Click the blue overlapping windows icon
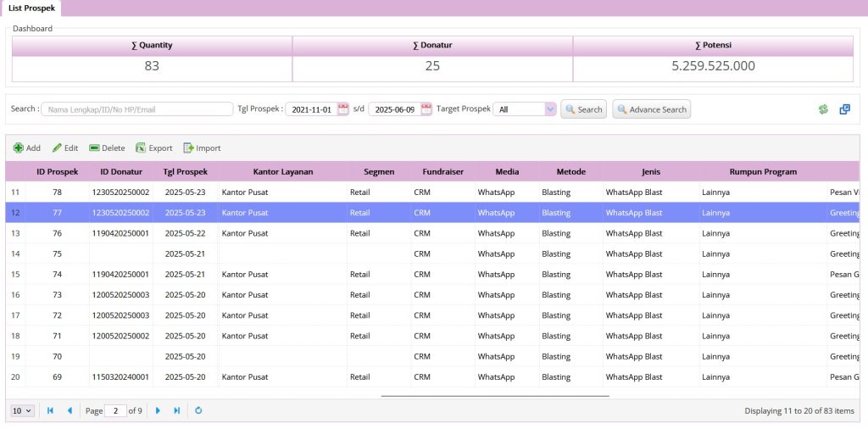The width and height of the screenshot is (868, 429). coord(844,109)
